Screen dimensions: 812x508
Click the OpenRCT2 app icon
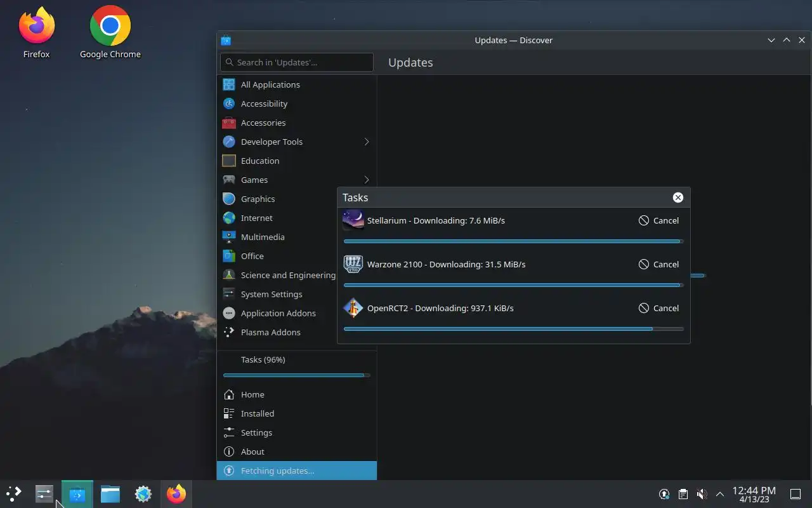pyautogui.click(x=353, y=308)
